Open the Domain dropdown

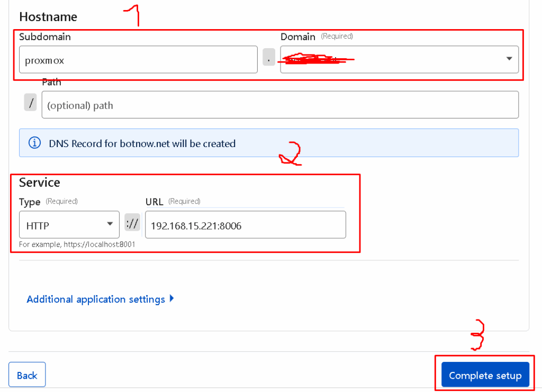(x=399, y=59)
